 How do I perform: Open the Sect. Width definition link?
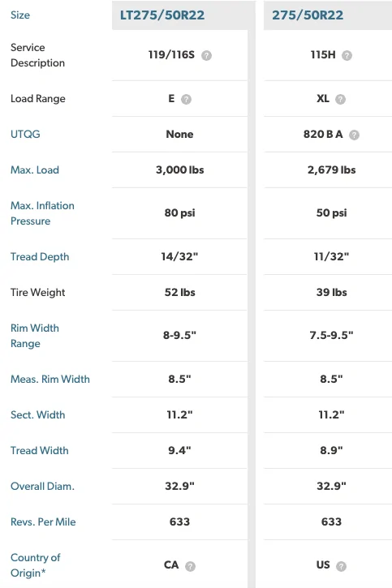[x=38, y=414]
